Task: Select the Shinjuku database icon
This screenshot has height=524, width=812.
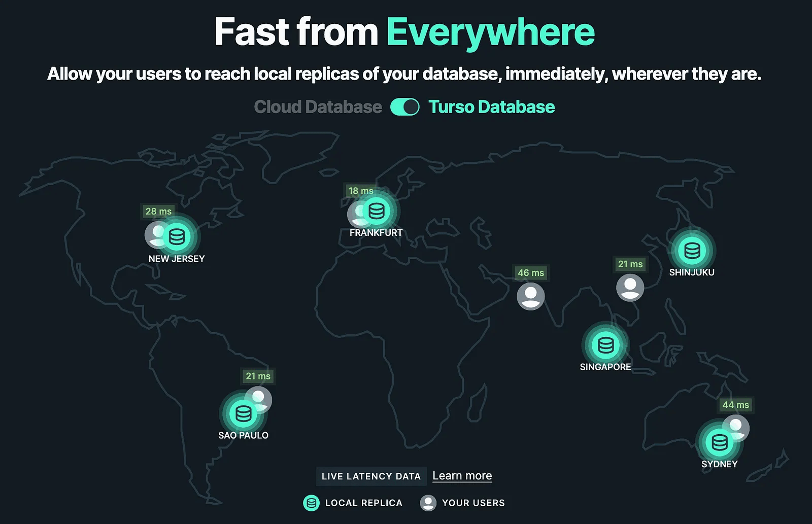Action: [692, 250]
